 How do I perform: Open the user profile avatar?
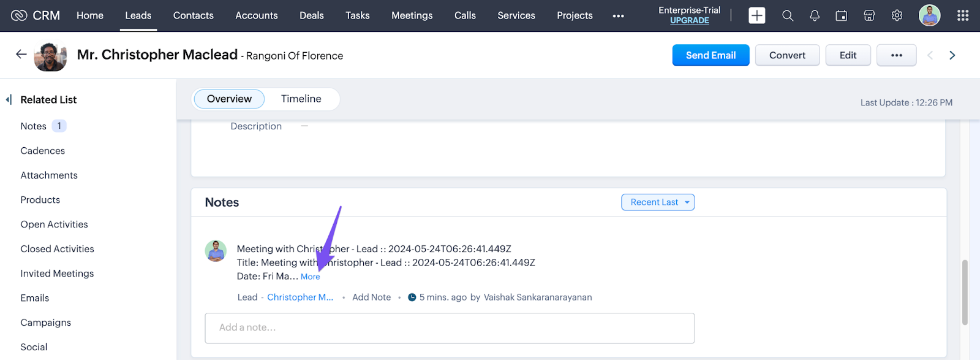pyautogui.click(x=929, y=15)
